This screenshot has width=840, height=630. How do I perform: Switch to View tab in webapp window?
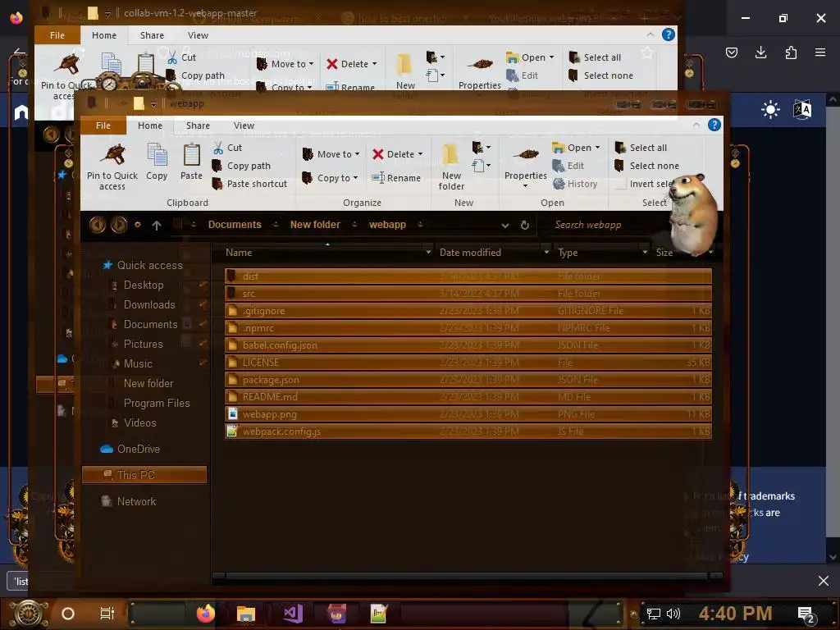[x=244, y=126]
